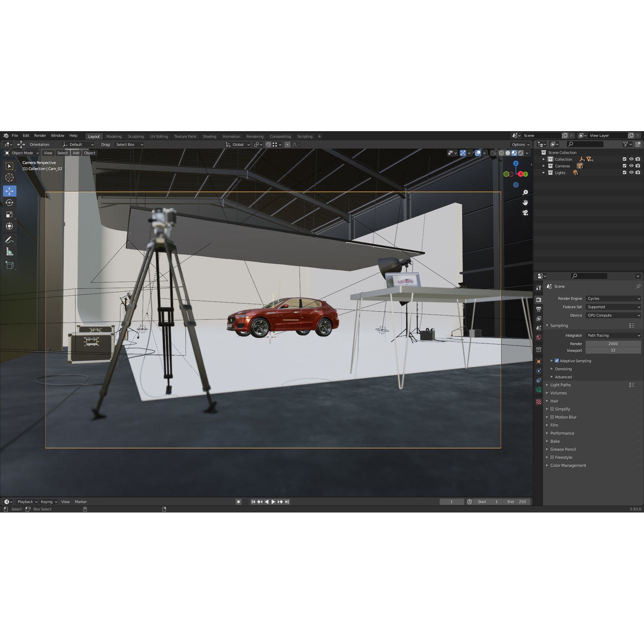Open the Render Engine dropdown showing Cycles

click(x=613, y=298)
